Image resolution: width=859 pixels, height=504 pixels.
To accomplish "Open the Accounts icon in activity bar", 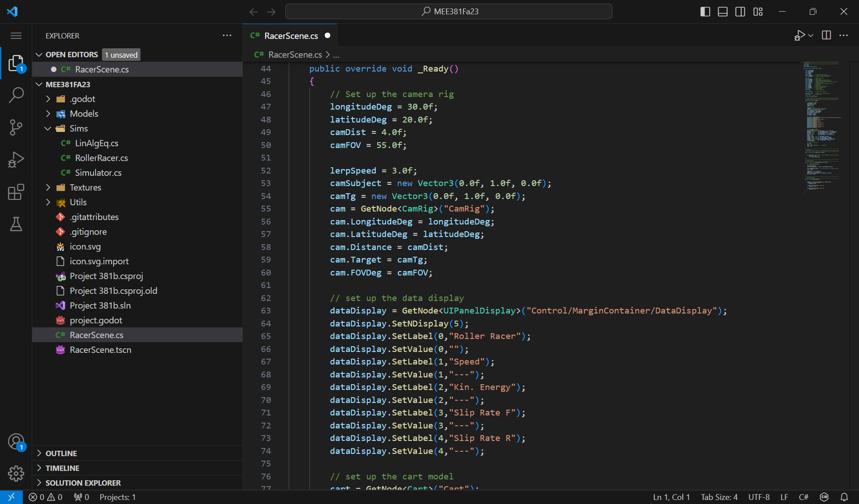I will [16, 442].
